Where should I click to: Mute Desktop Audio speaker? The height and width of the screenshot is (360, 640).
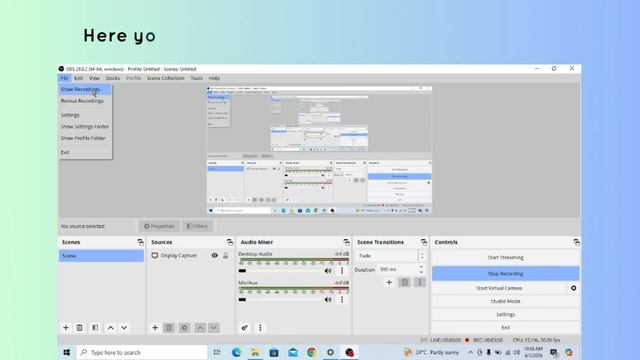click(x=328, y=271)
